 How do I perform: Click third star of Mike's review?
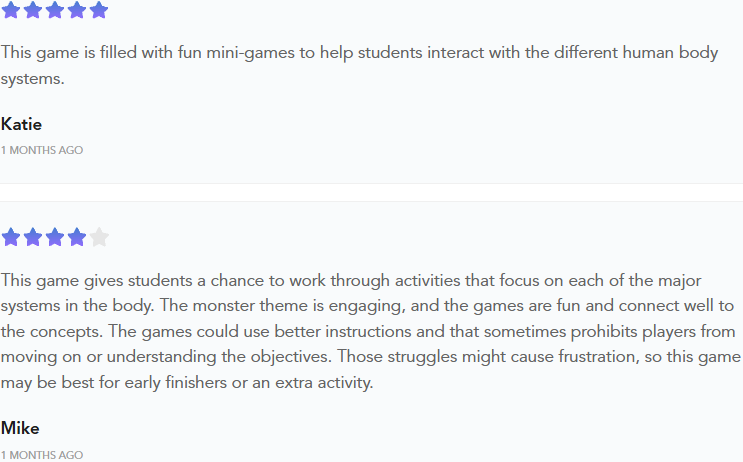tap(55, 237)
